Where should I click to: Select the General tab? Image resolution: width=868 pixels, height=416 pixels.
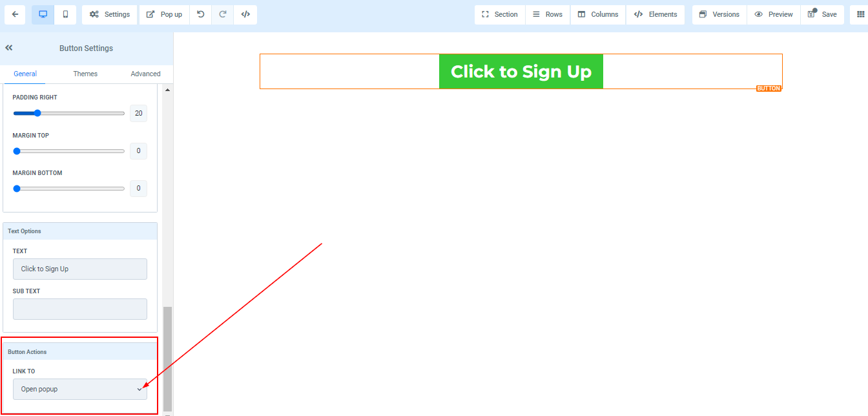coord(25,74)
